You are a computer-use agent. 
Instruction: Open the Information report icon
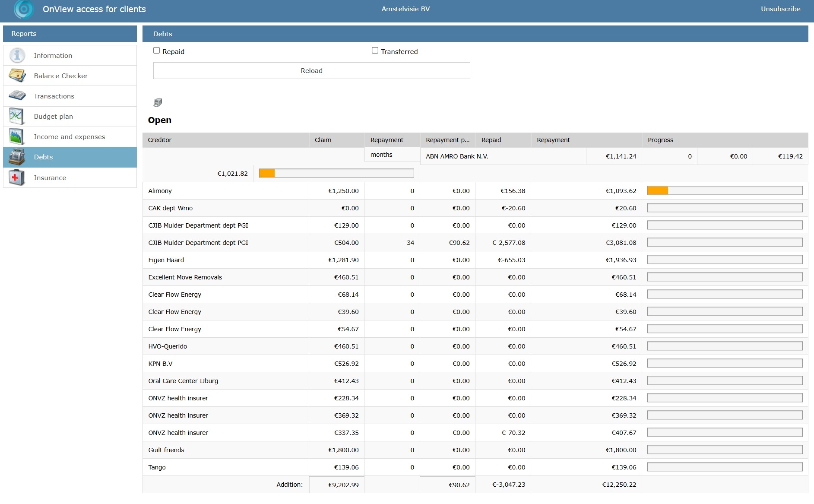17,55
